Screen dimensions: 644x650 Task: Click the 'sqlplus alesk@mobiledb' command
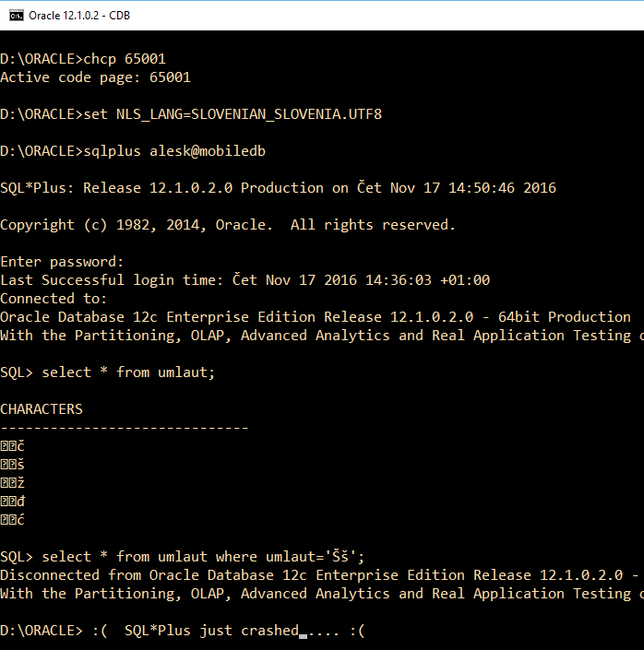[133, 151]
